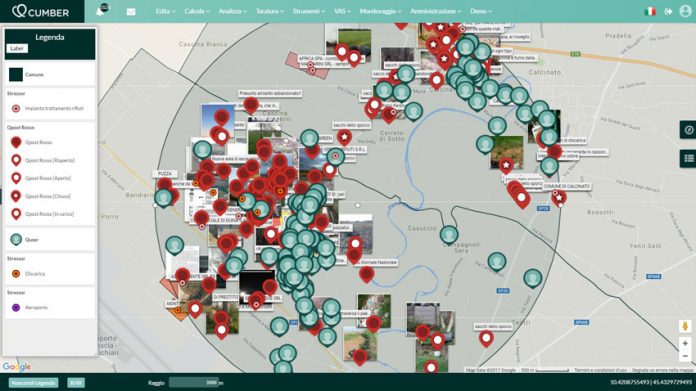Open the user profile avatar icon
This screenshot has height=391, width=696.
pos(685,11)
